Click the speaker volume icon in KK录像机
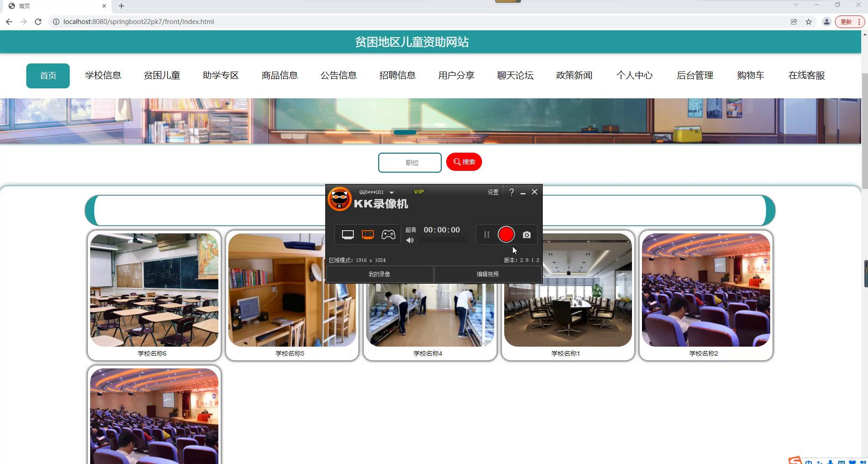This screenshot has width=868, height=464. pyautogui.click(x=410, y=241)
